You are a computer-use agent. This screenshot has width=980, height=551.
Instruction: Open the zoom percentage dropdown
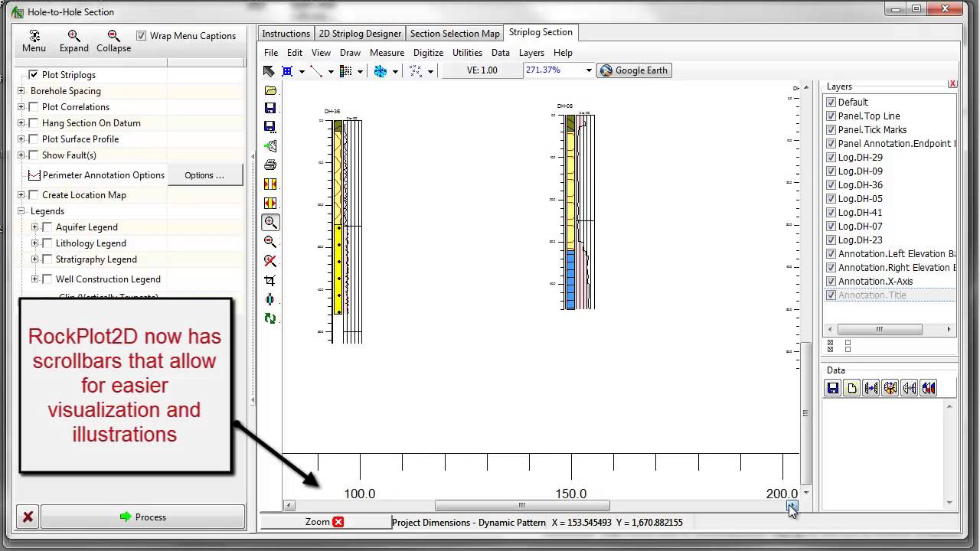(589, 70)
